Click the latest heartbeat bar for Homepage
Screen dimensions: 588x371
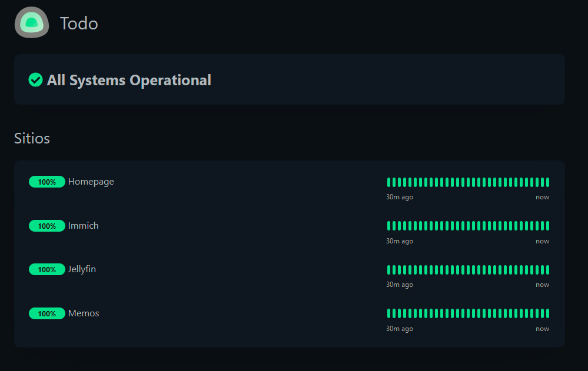click(547, 182)
